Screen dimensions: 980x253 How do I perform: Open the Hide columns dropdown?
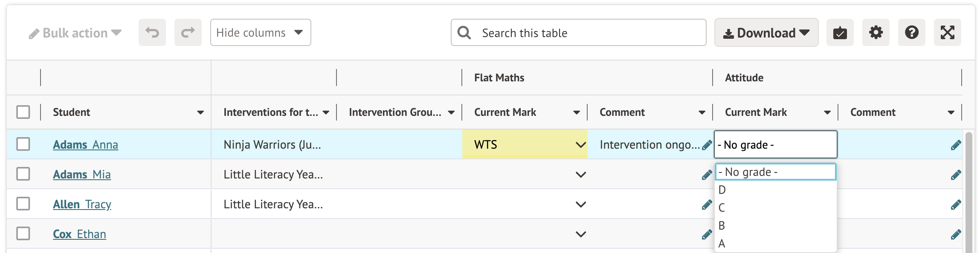pos(260,32)
